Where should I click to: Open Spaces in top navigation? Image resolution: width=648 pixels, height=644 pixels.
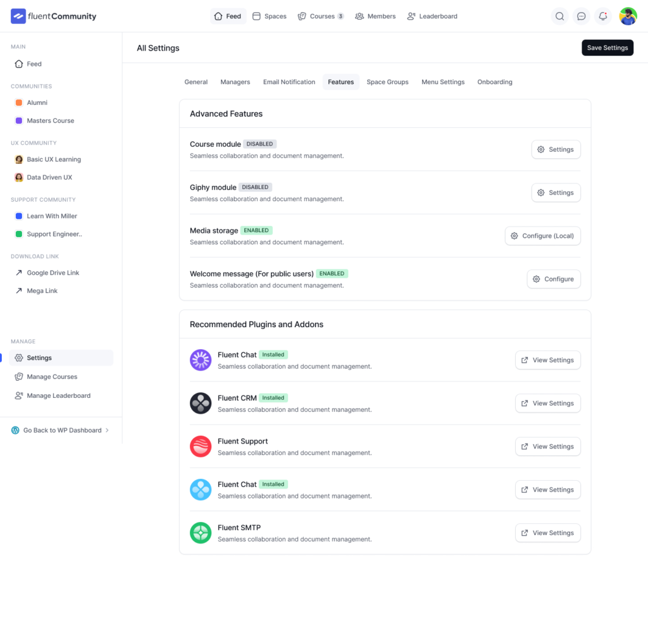pos(270,16)
